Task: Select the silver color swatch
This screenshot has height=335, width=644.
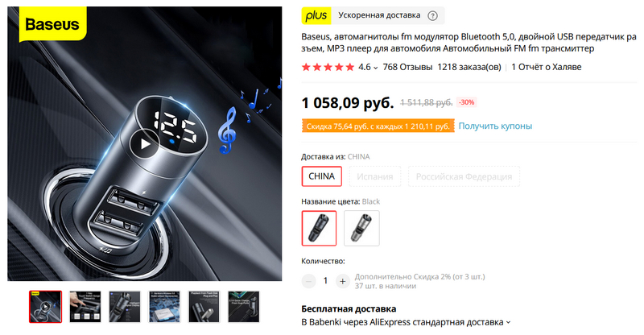Action: (361, 228)
